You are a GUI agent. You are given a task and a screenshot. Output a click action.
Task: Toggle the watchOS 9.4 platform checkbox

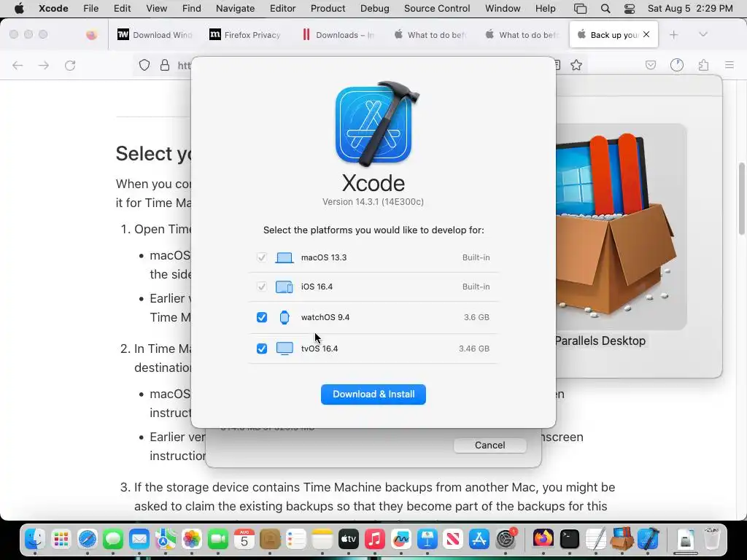click(x=262, y=317)
